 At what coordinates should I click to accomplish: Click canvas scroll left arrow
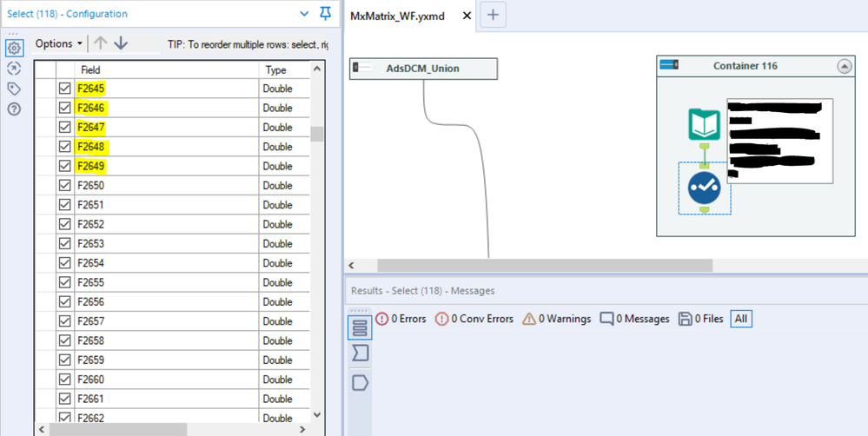point(352,266)
